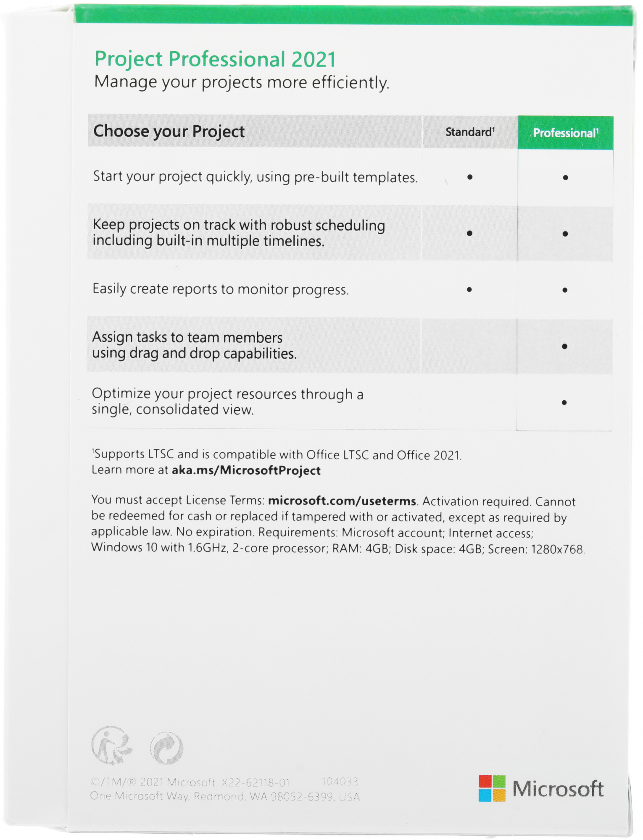The height and width of the screenshot is (840, 643).
Task: Click the Microsoft four-color square logo
Action: 492,788
